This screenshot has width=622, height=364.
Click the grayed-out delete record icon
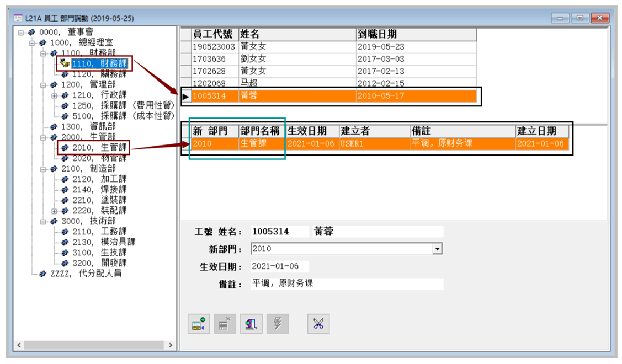click(x=224, y=324)
